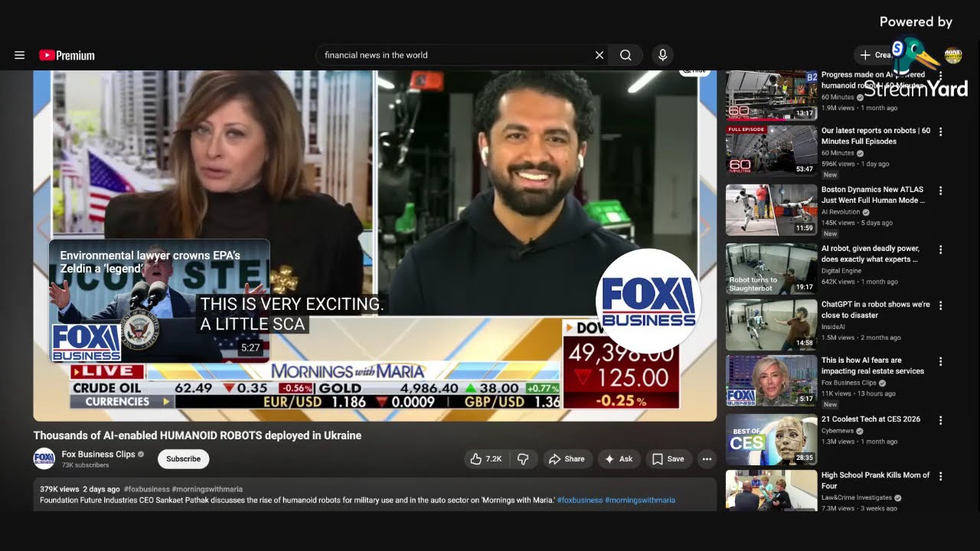The image size is (980, 551).
Task: Open the Create button
Action: [x=877, y=55]
